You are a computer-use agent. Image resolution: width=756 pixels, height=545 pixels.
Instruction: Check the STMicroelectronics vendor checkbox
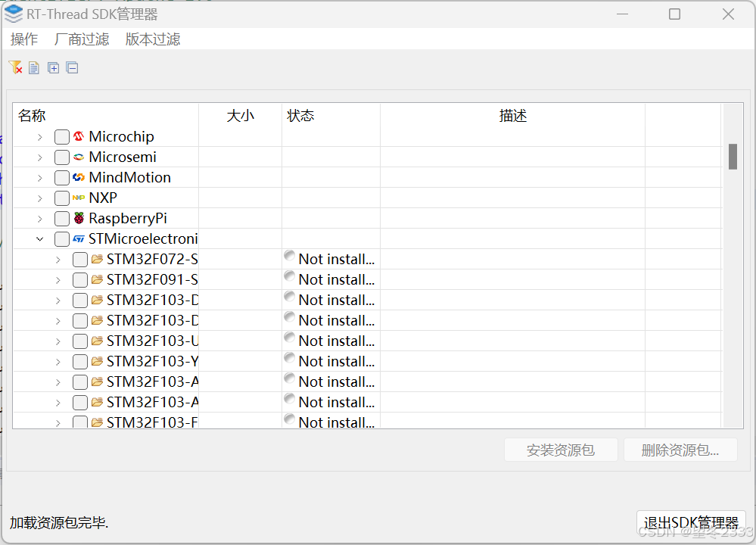click(x=62, y=238)
